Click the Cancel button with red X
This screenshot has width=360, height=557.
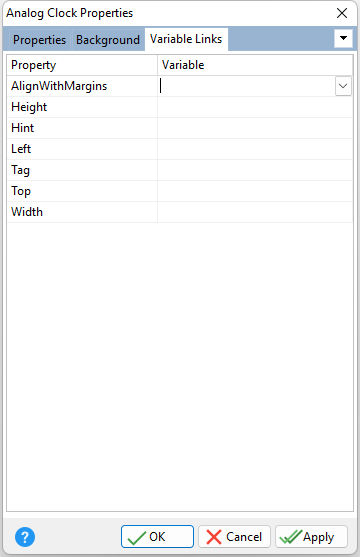pyautogui.click(x=234, y=537)
